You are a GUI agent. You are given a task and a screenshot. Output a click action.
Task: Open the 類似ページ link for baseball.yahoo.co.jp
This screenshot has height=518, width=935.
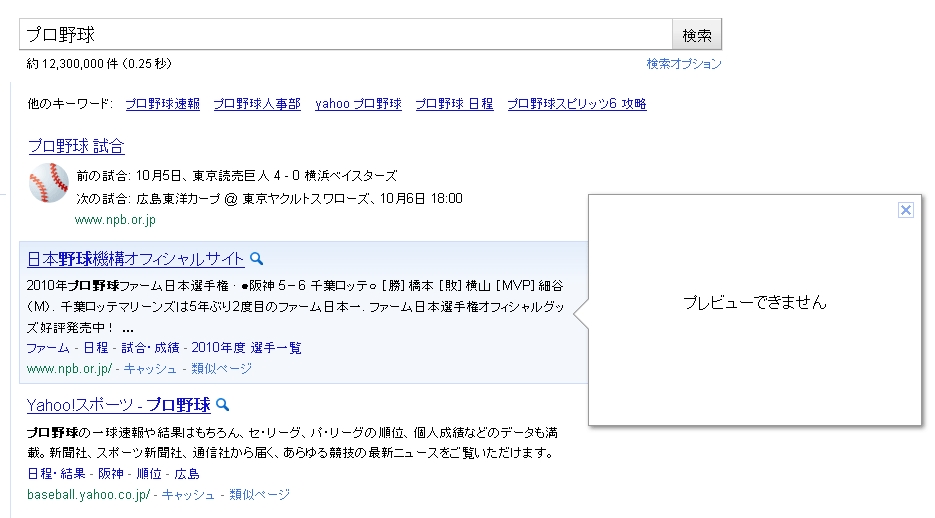[x=259, y=495]
